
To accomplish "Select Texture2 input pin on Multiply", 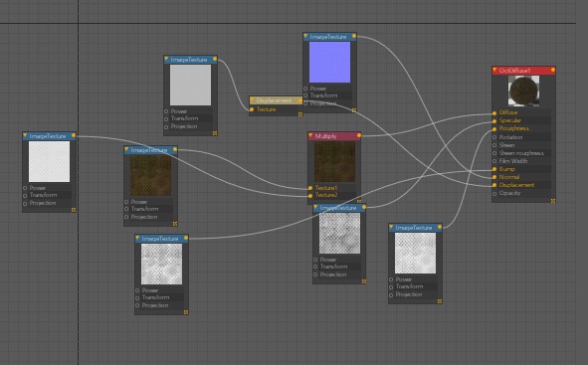I will (x=310, y=196).
